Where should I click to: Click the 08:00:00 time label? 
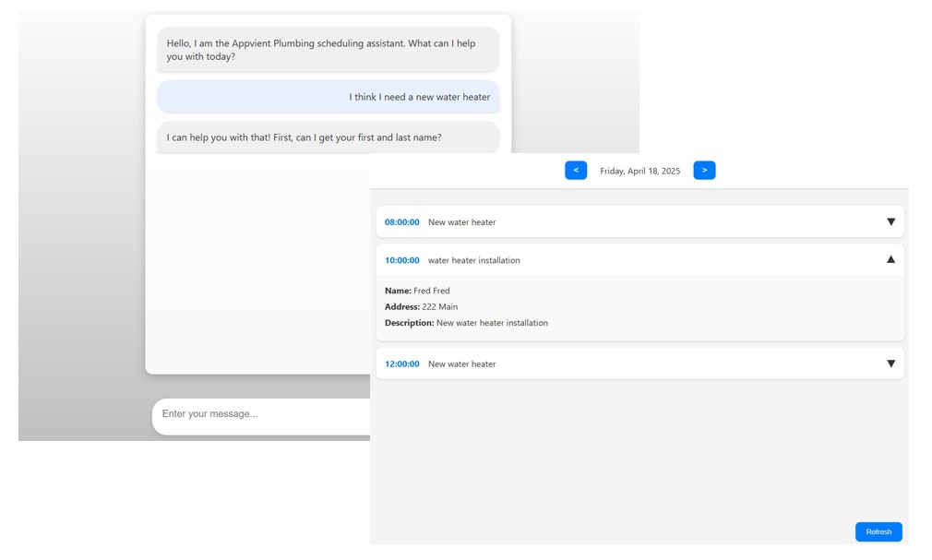(401, 221)
